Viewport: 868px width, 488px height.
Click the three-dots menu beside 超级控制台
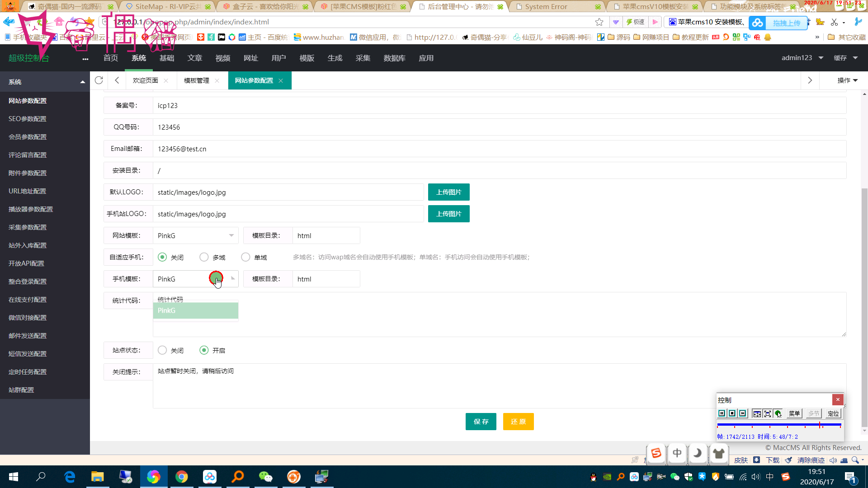(85, 59)
